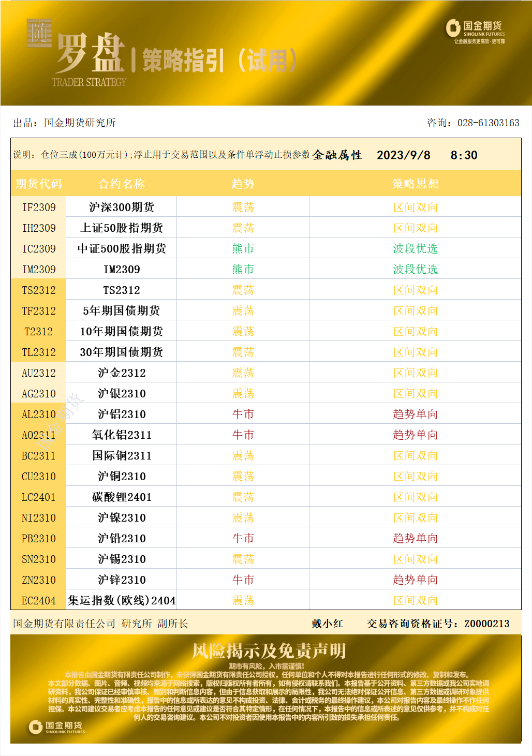Click the 金融属性 label

point(337,155)
